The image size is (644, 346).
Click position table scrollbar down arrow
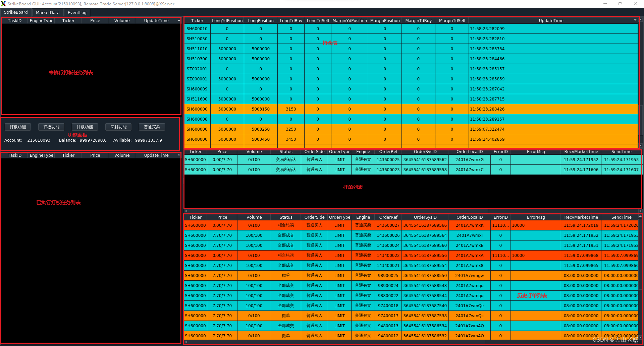click(x=641, y=146)
